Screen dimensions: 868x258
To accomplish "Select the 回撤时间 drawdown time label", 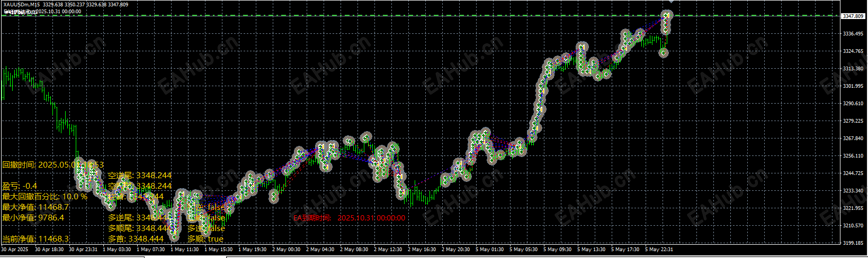I will click(53, 165).
